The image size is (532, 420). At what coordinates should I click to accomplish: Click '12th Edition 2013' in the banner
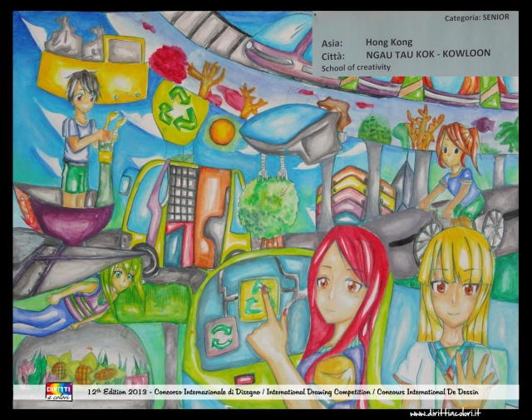click(x=117, y=392)
